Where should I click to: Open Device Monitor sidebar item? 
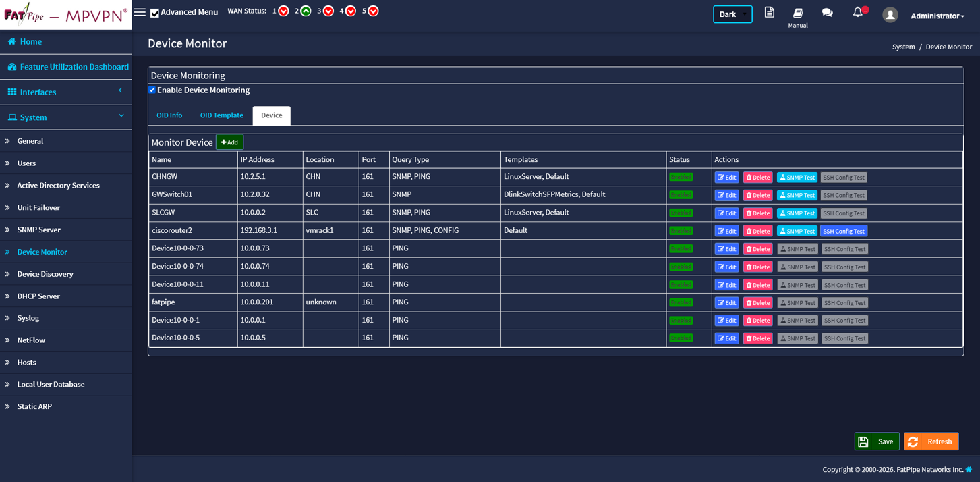[x=65, y=252]
